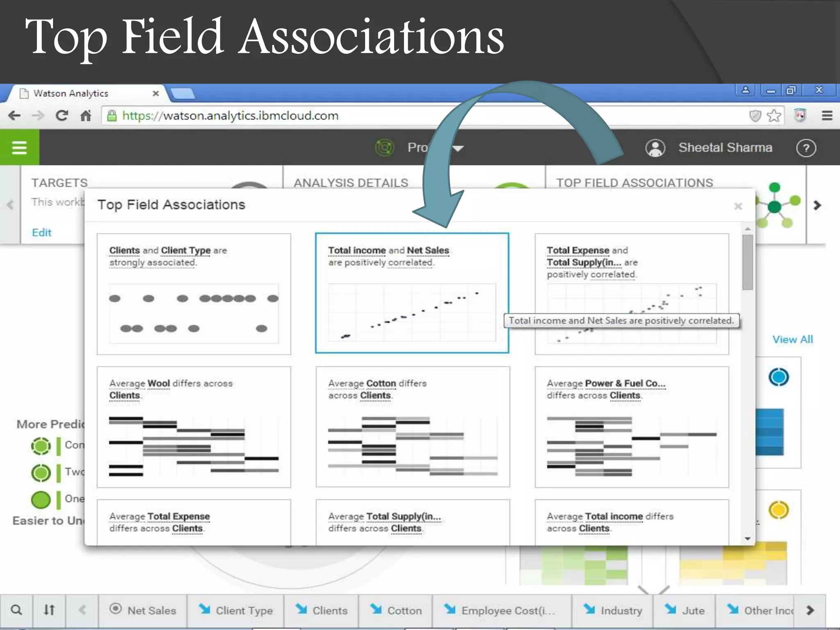The image size is (840, 630).
Task: Choose Jute field in bottom bar
Action: click(x=684, y=610)
